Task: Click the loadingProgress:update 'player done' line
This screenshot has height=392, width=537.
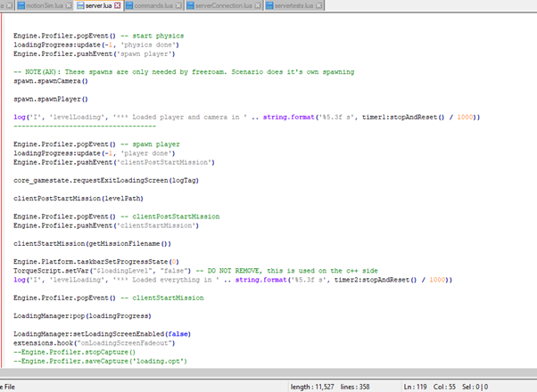Action: [x=95, y=153]
